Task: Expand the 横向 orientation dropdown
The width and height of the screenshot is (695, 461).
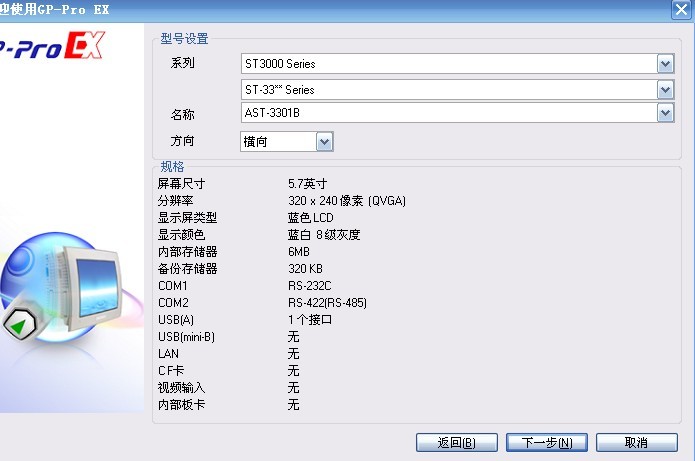Action: [323, 142]
